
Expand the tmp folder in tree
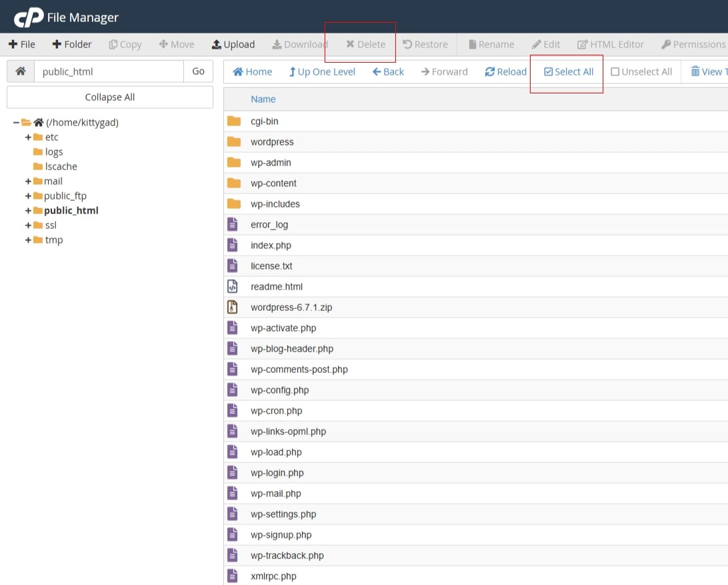[28, 240]
